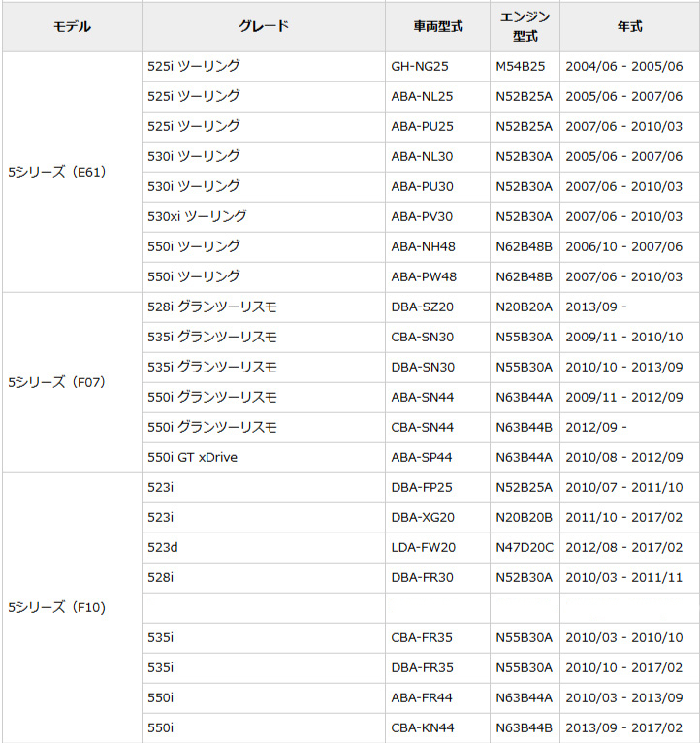Click vehicle code ABA-PU30
The height and width of the screenshot is (743, 700).
click(422, 186)
